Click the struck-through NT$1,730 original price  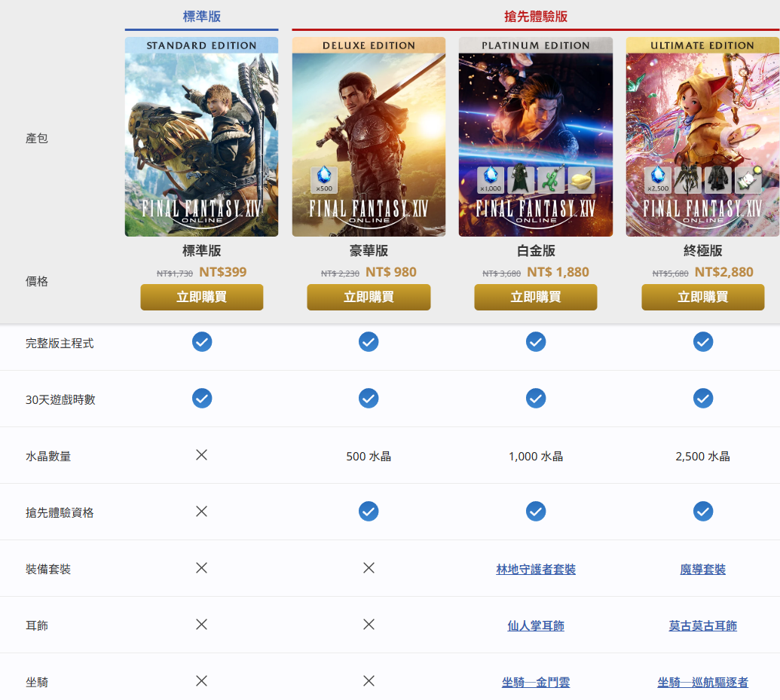pyautogui.click(x=175, y=274)
